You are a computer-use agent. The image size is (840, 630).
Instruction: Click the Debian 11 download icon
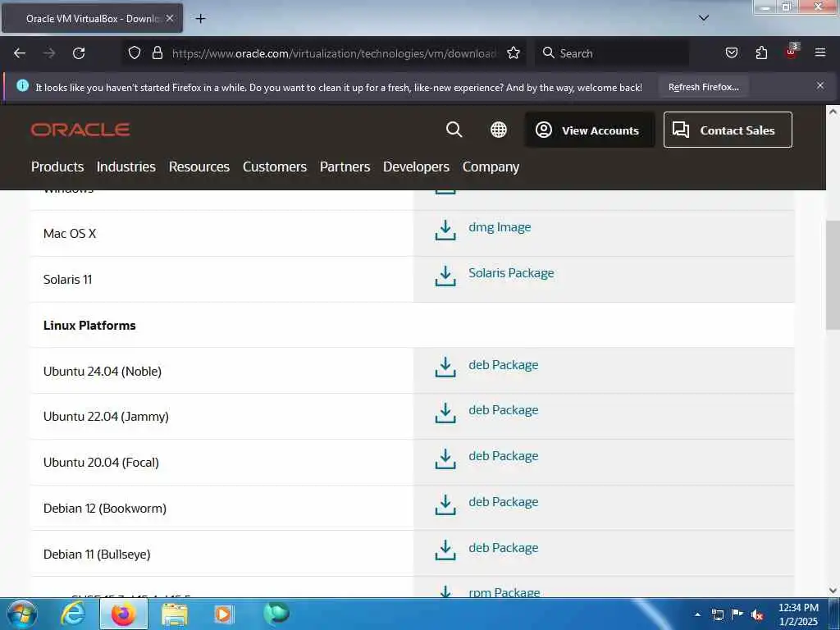445,550
